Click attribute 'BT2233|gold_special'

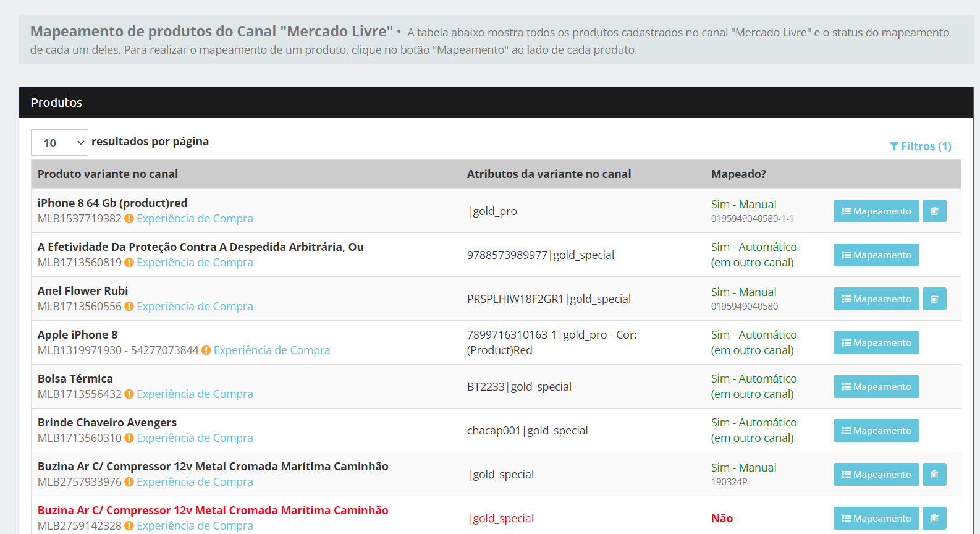pos(519,387)
